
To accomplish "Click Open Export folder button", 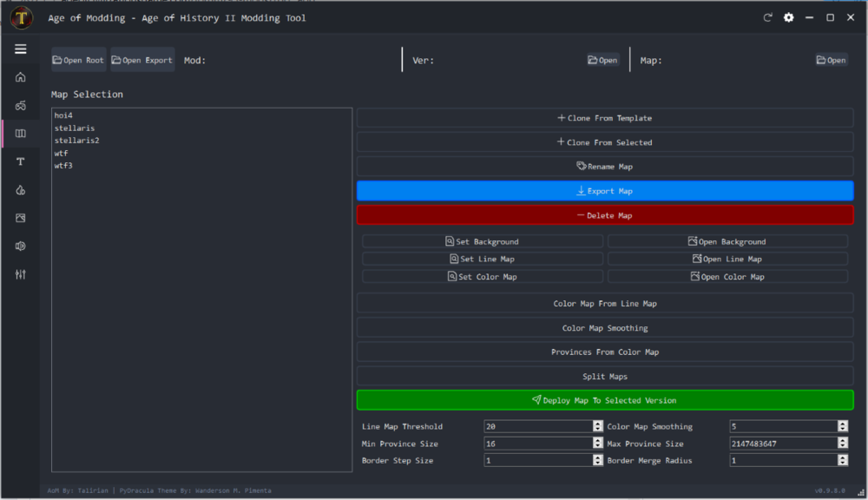I will point(142,60).
